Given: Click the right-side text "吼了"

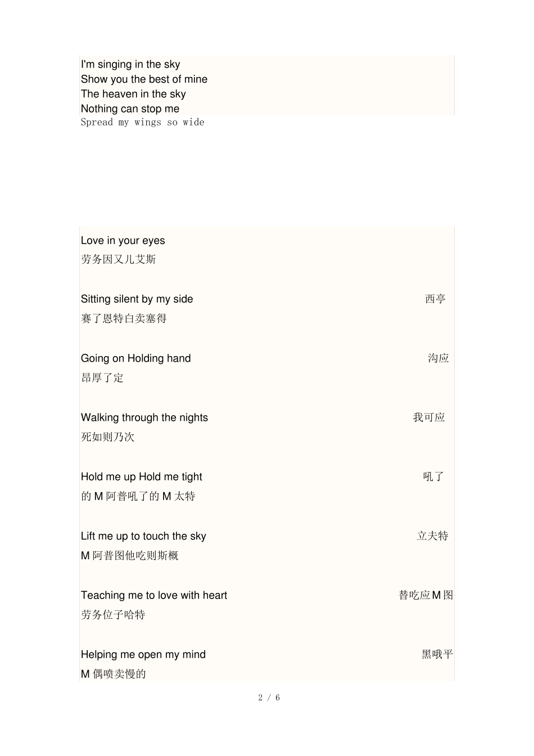Looking at the screenshot, I should 433,477.
